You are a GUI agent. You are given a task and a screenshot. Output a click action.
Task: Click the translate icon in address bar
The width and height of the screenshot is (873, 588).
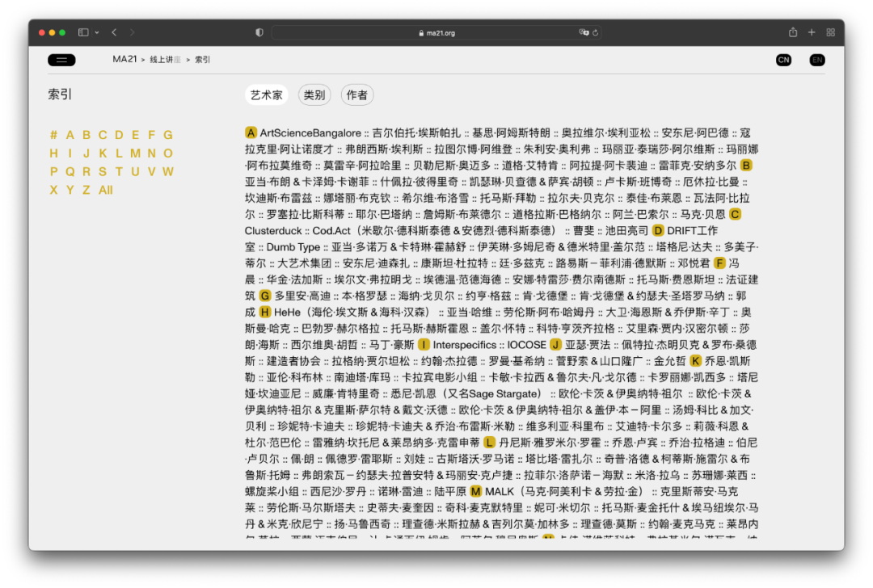click(x=584, y=33)
